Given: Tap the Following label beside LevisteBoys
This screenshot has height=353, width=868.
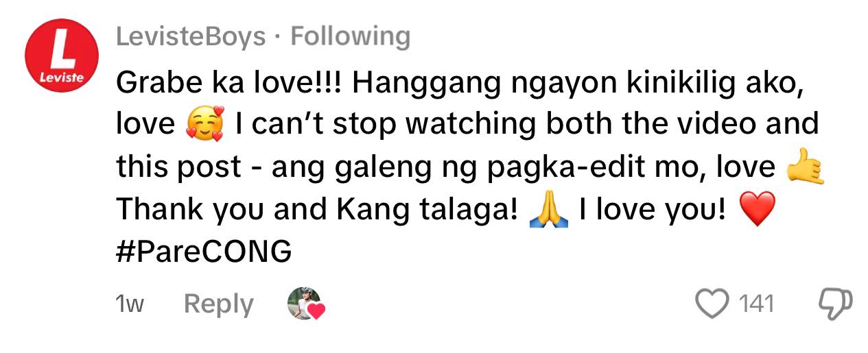Looking at the screenshot, I should (351, 36).
